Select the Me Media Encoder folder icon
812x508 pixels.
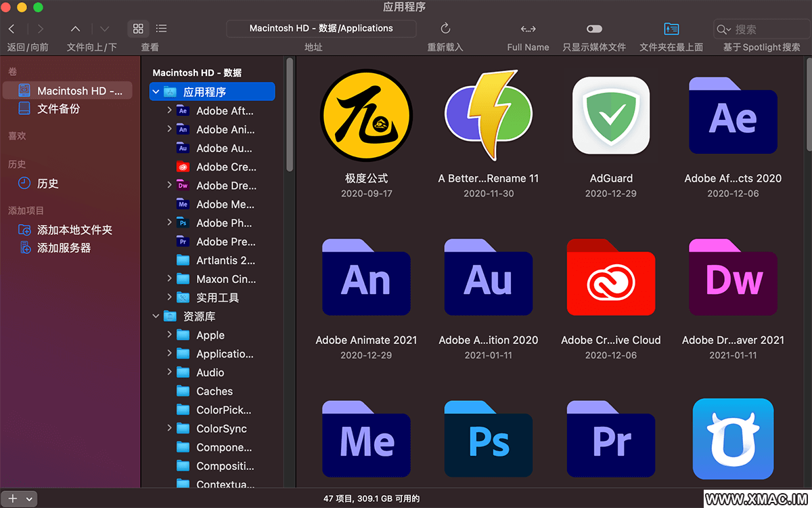[x=366, y=439]
